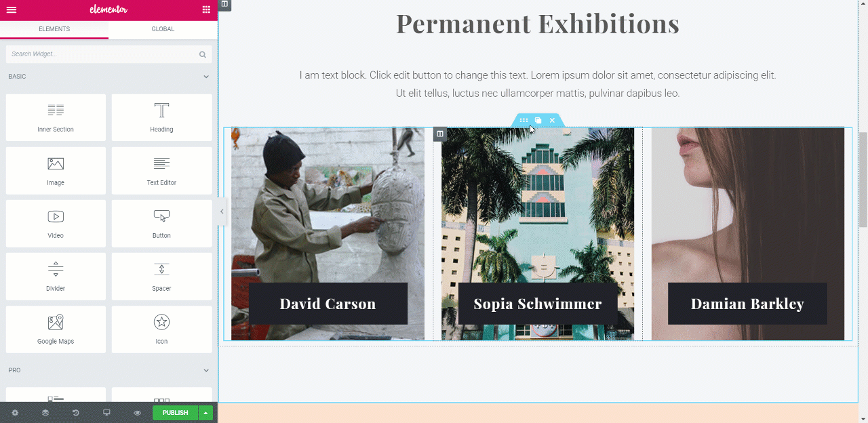
Task: Open the widgets grid icon in header
Action: (206, 9)
